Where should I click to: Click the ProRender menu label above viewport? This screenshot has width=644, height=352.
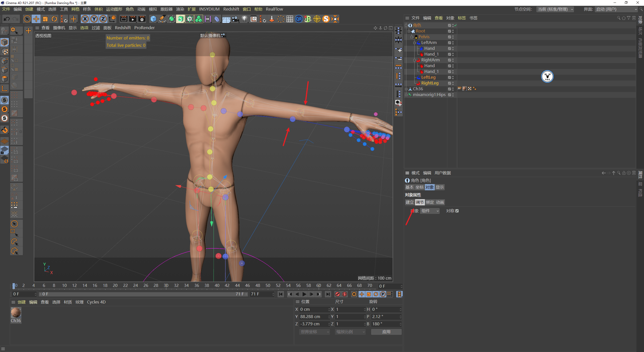(x=144, y=28)
